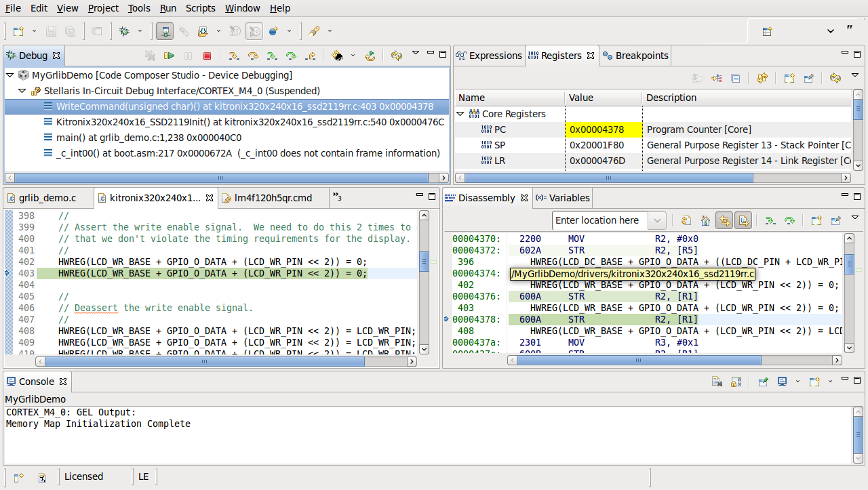This screenshot has height=490, width=868.
Task: Click Collapse All icon in Registers view
Action: coord(735,78)
